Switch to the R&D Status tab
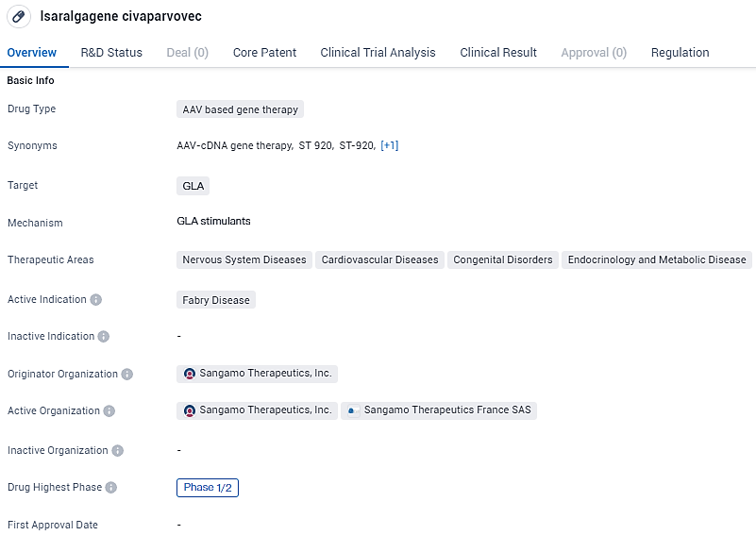 (x=111, y=53)
